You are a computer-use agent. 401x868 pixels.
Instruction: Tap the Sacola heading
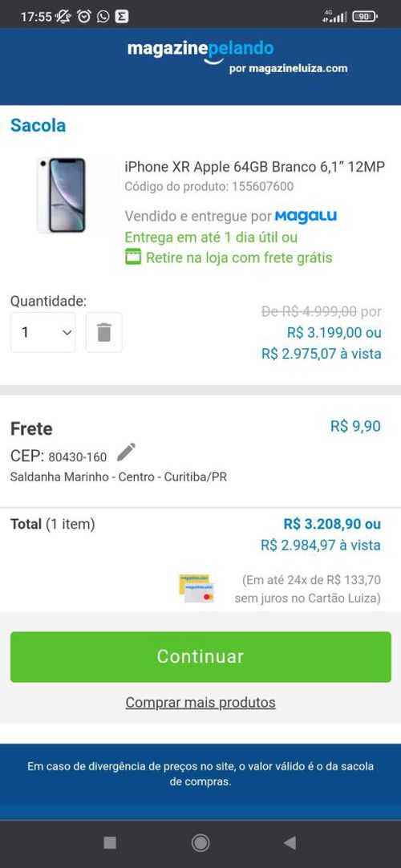(x=38, y=125)
